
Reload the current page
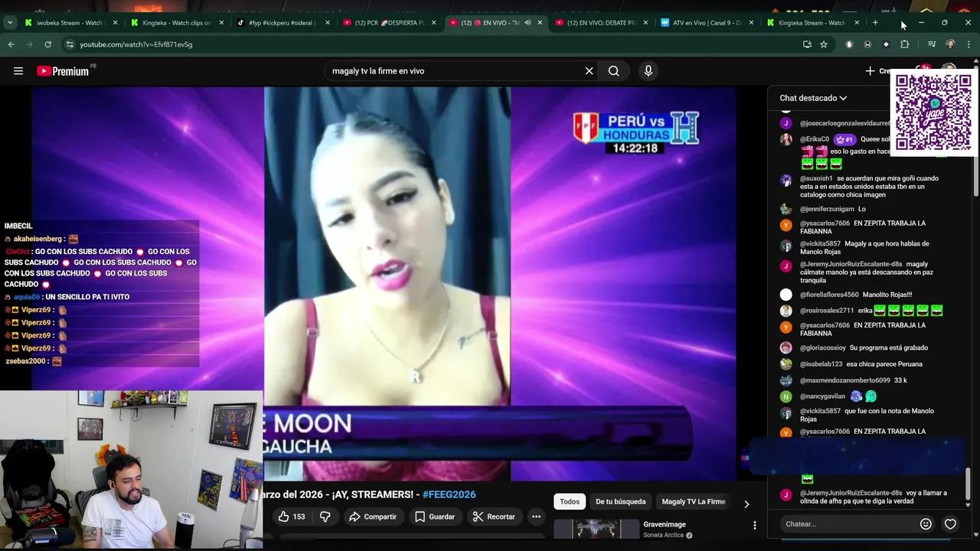47,44
